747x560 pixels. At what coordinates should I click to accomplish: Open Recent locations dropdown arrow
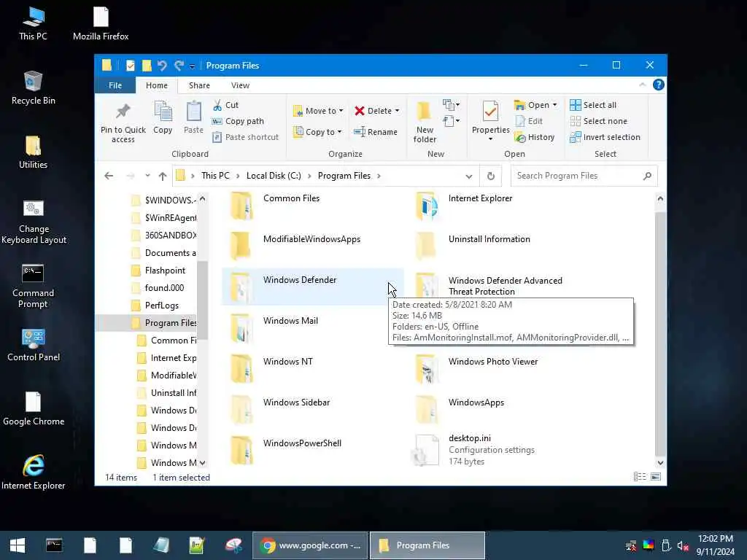coord(147,176)
